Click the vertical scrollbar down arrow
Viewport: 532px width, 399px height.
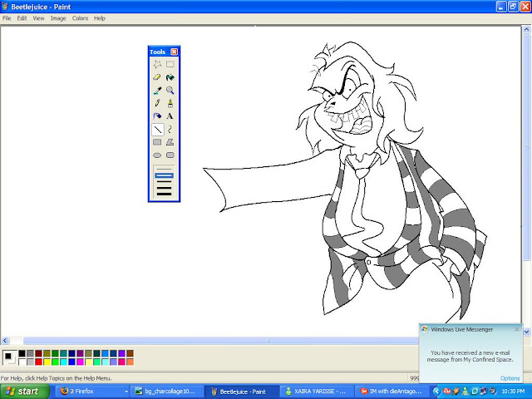click(x=526, y=332)
